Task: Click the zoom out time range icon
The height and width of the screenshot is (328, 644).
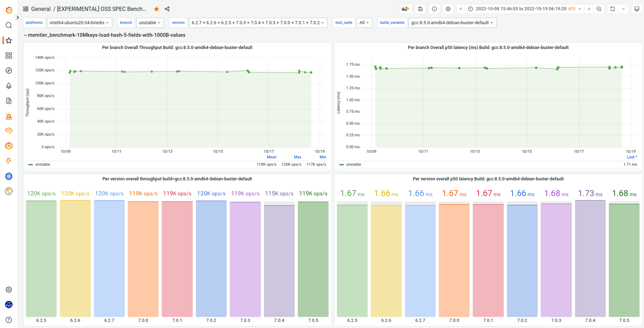Action: (599, 9)
